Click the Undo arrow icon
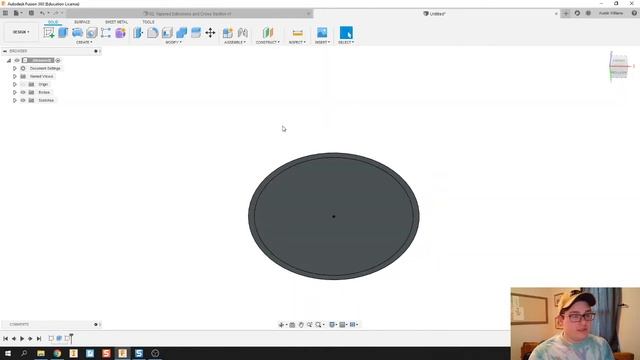This screenshot has height=360, width=640. 42,13
